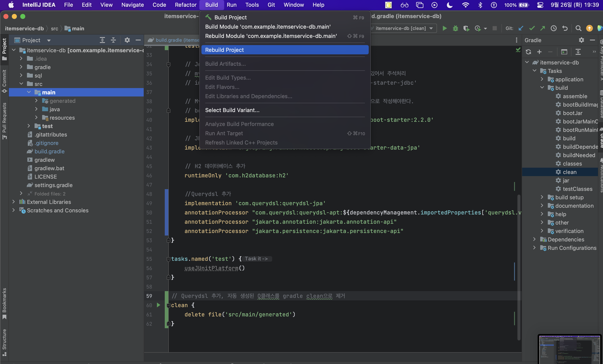603x364 pixels.
Task: Open the Refactor menu
Action: pyautogui.click(x=185, y=5)
